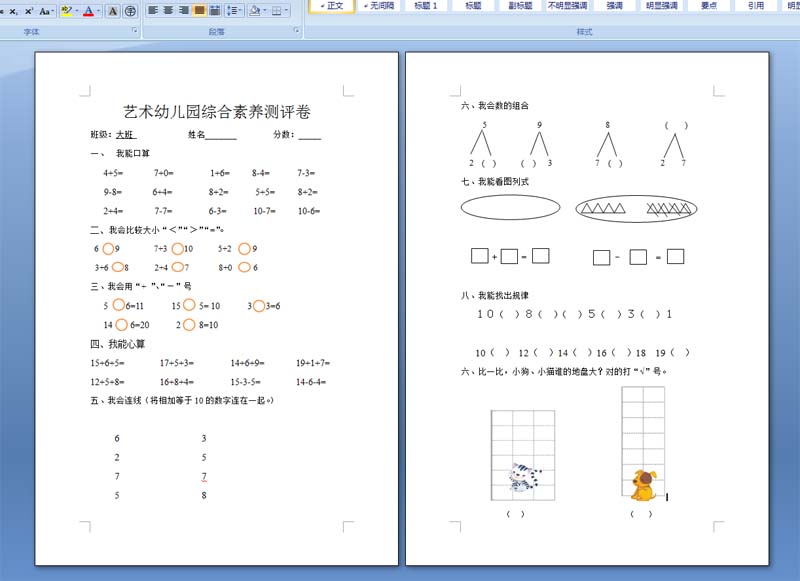
Task: Apply the 引用 style
Action: (x=756, y=6)
